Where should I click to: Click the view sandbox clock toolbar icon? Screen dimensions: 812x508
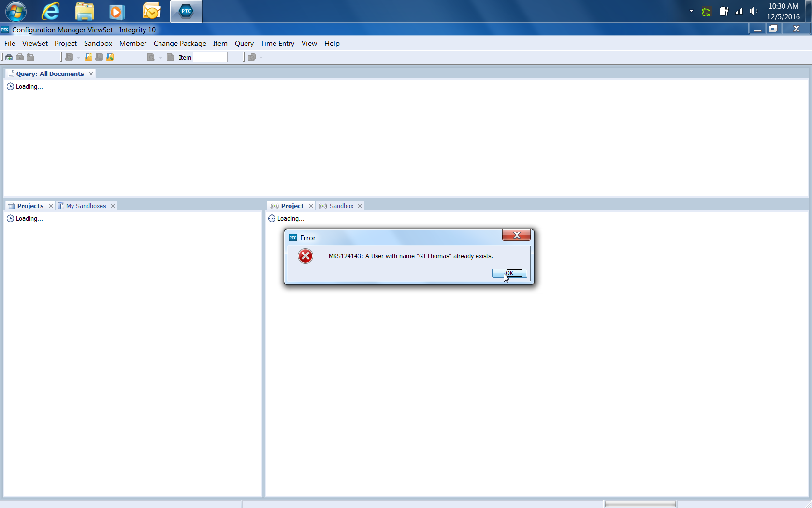[30, 57]
